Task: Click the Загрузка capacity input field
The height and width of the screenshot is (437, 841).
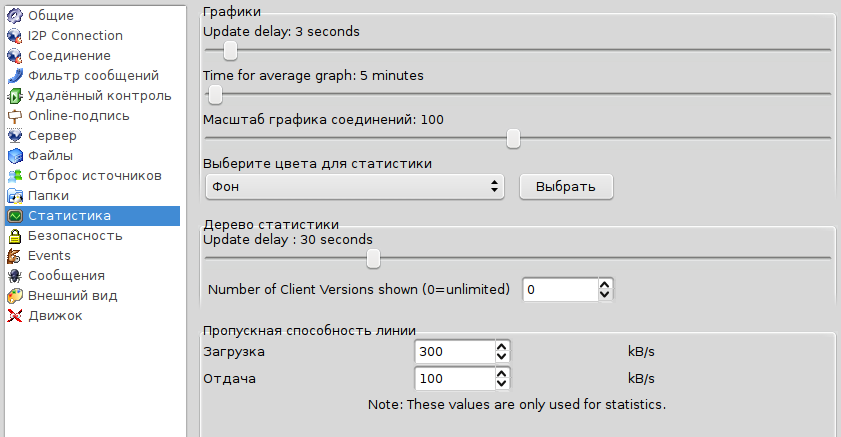Action: point(455,352)
